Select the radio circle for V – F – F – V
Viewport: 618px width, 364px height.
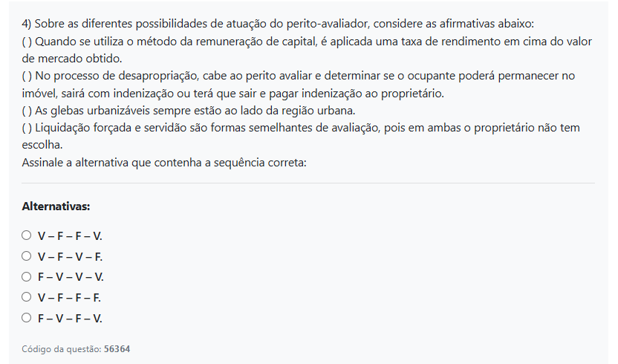click(27, 235)
